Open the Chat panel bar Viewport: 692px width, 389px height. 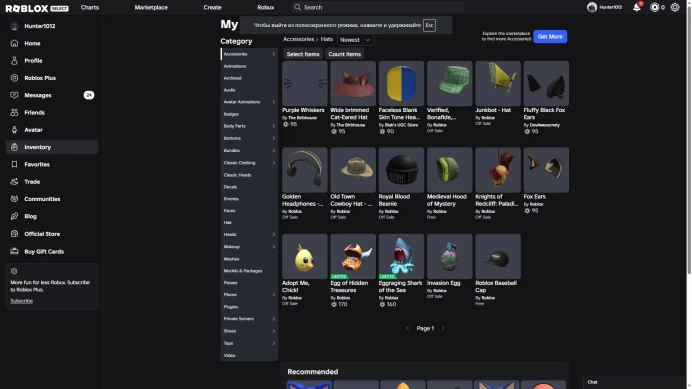point(634,382)
